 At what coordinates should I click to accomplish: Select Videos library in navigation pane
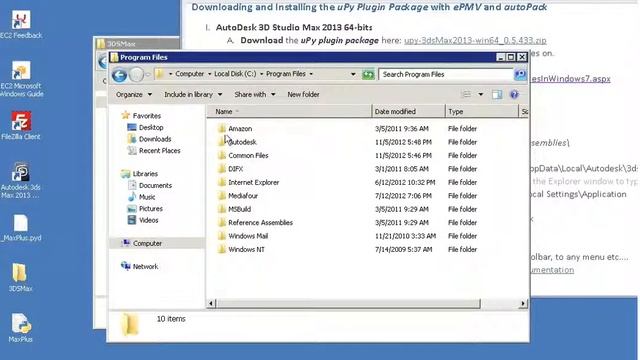143,220
